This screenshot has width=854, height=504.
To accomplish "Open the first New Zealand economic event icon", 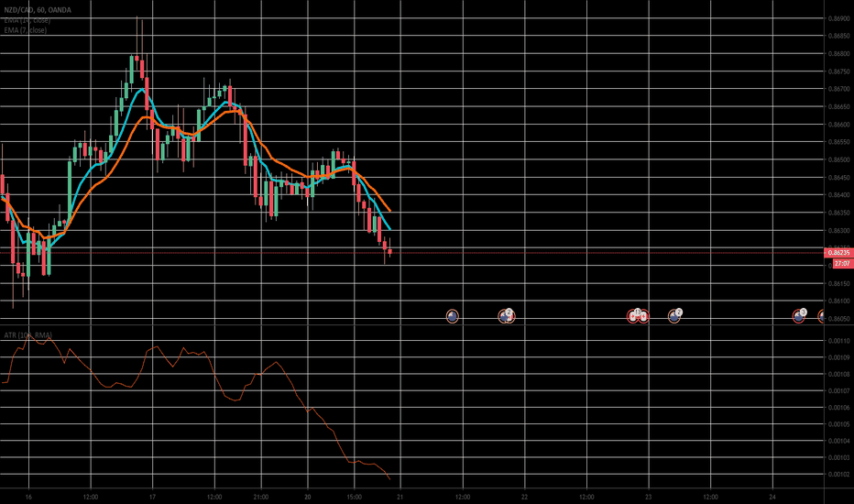I will coord(452,316).
